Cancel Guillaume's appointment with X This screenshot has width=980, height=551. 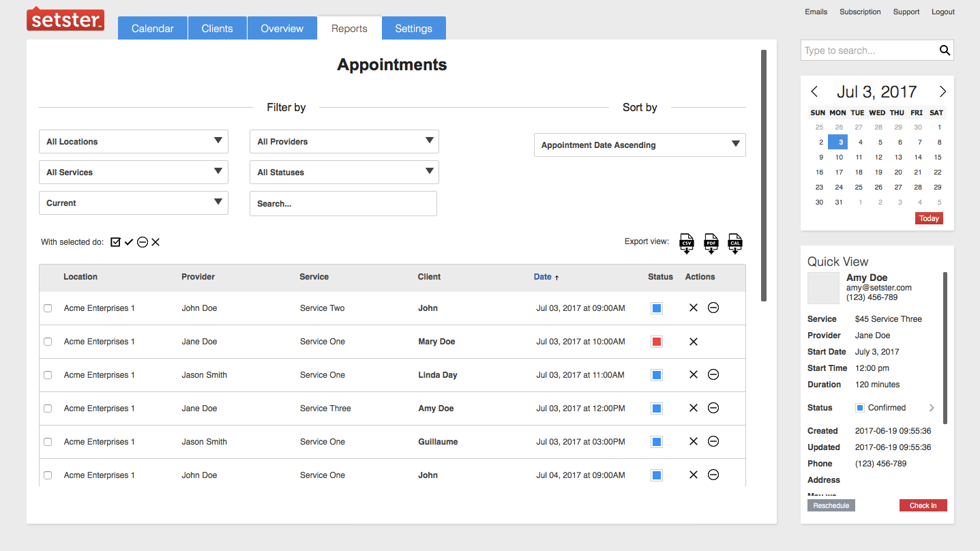(x=694, y=442)
